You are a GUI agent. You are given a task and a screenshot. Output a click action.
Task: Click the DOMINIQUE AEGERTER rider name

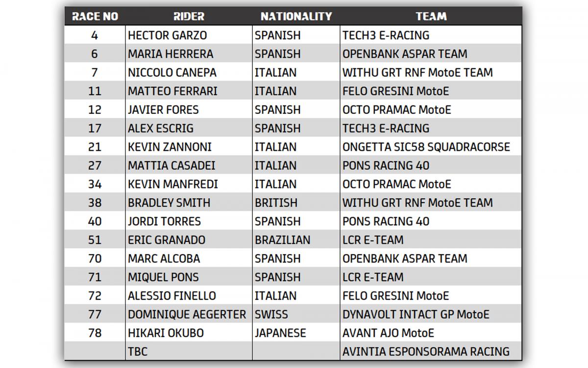tap(187, 315)
